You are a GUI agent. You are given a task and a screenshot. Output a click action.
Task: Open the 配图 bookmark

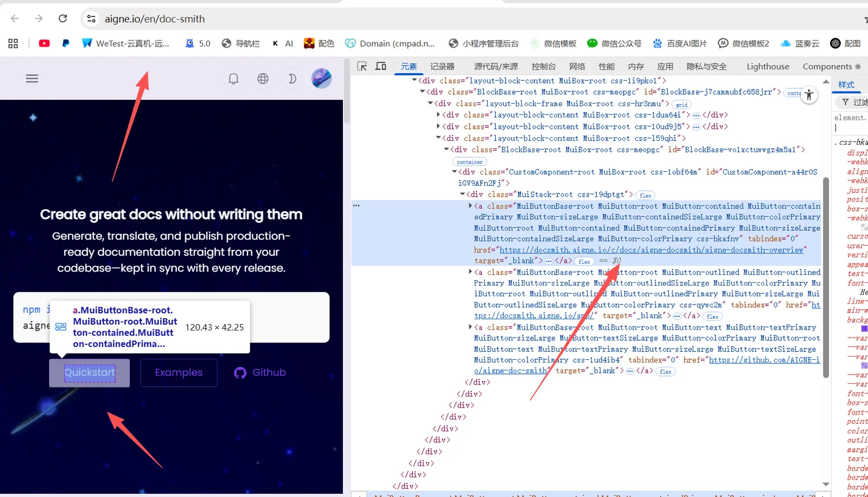(x=845, y=43)
